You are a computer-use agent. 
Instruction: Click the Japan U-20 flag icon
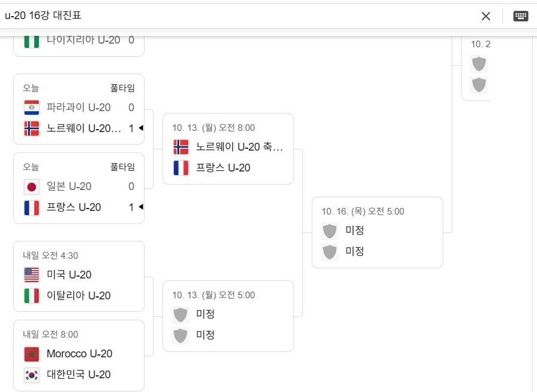click(x=32, y=186)
